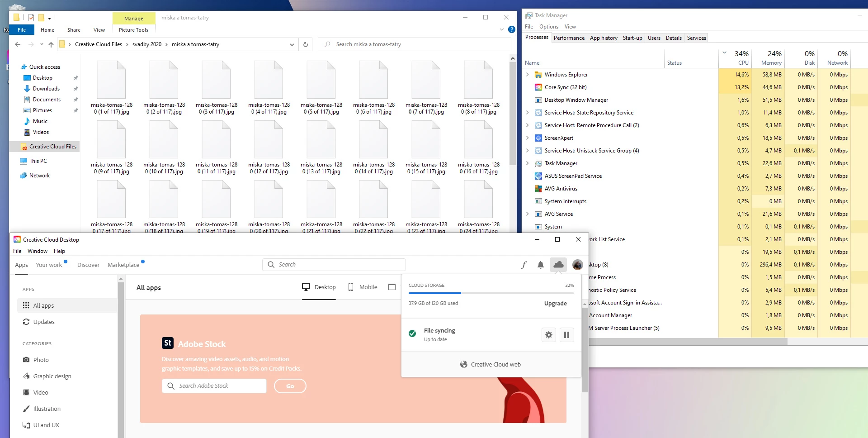Select All apps in Creative Cloud sidebar
The image size is (868, 438).
pyautogui.click(x=67, y=305)
